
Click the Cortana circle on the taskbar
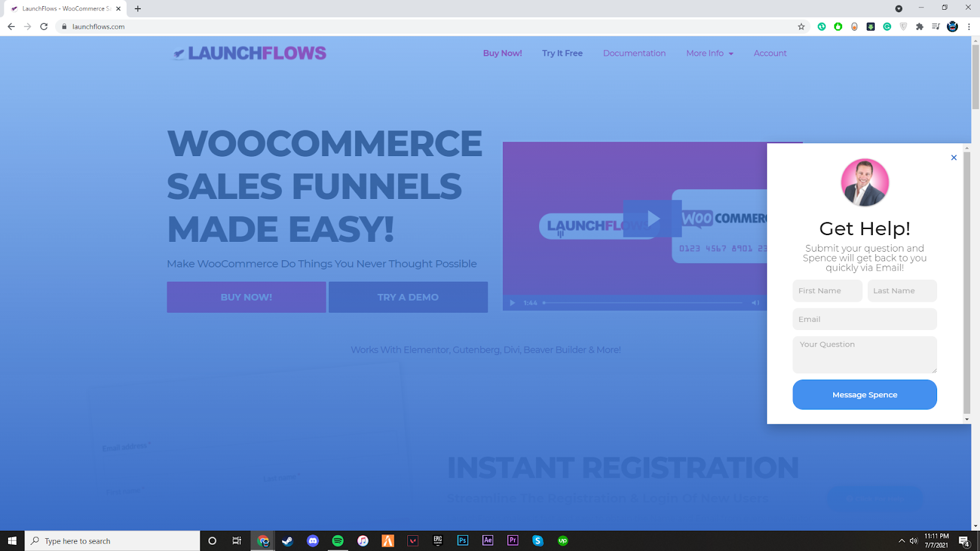[213, 541]
